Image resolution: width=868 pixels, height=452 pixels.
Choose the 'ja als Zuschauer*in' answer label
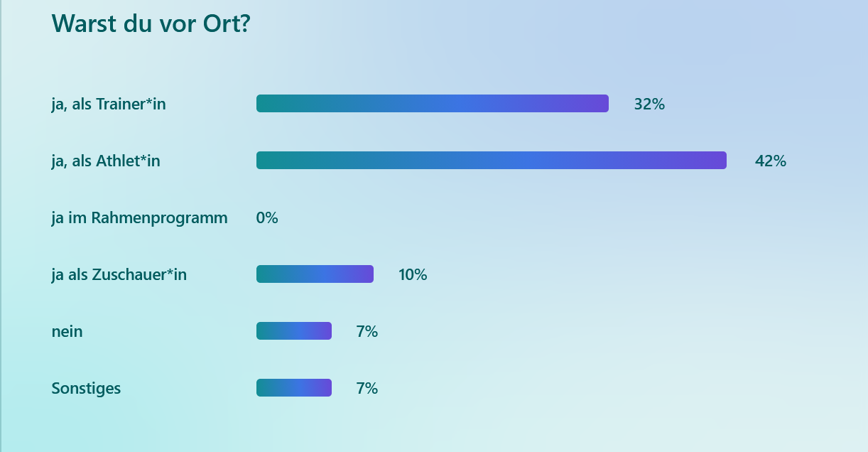(x=119, y=274)
